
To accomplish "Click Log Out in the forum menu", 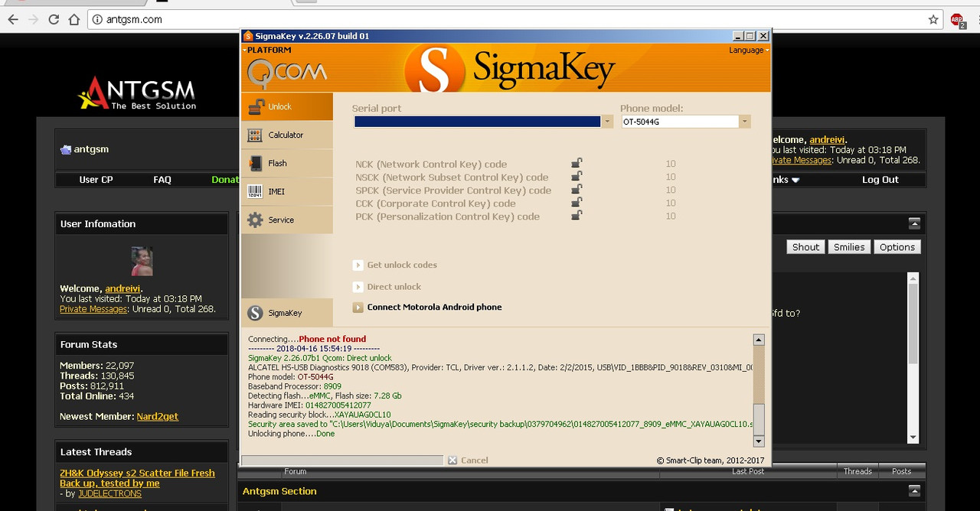I will point(880,180).
